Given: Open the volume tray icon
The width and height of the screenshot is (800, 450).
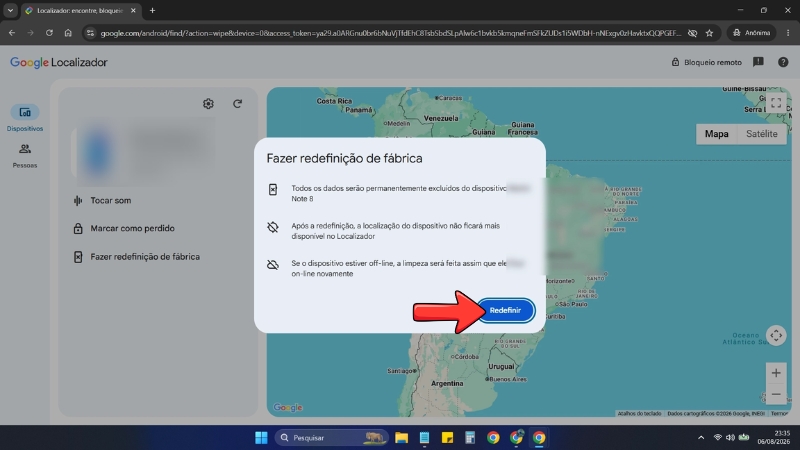Looking at the screenshot, I should click(x=730, y=438).
